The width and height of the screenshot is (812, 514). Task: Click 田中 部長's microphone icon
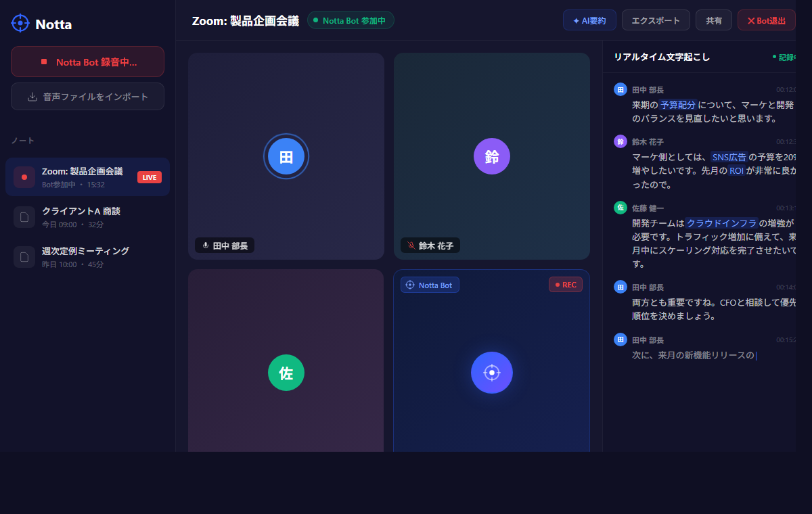pos(206,246)
